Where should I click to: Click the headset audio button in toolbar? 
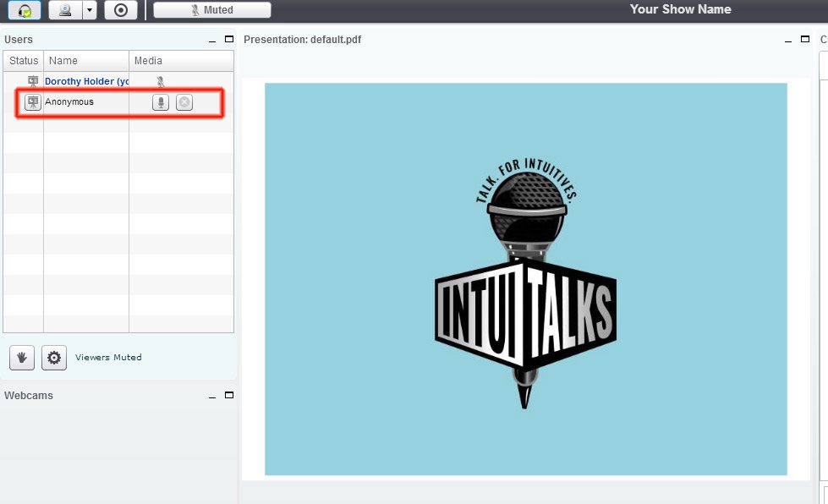click(25, 10)
